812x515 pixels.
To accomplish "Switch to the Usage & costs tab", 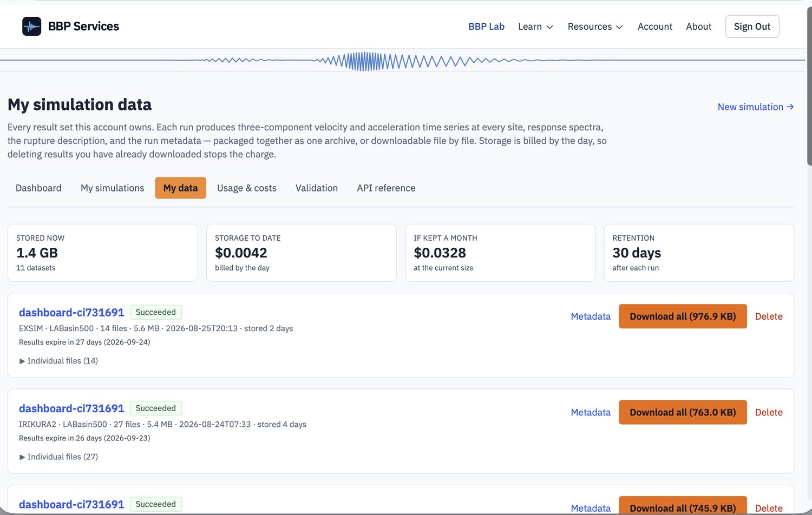I will pos(247,188).
